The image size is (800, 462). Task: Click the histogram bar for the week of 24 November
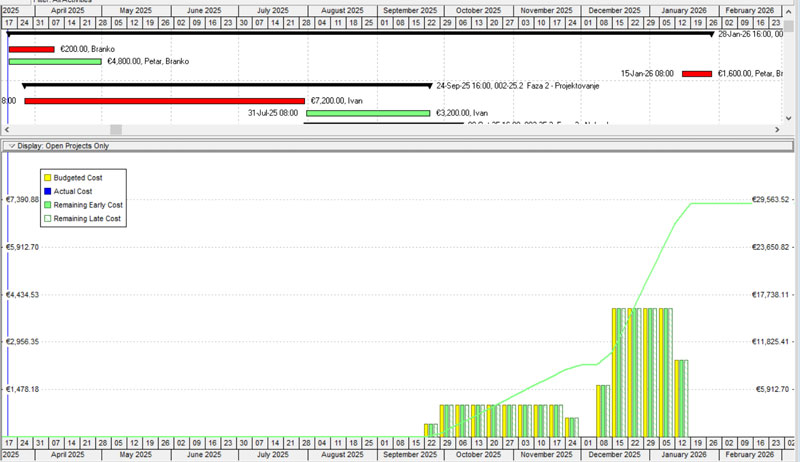572,427
